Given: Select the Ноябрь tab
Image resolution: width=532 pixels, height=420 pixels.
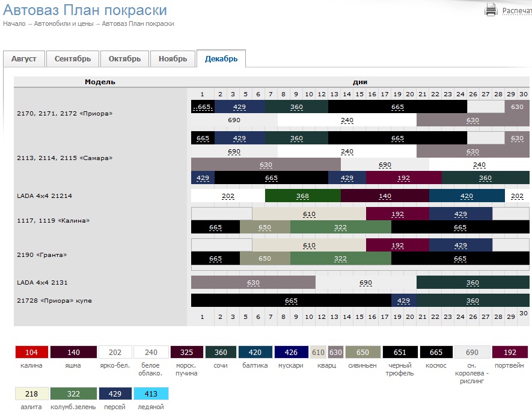Looking at the screenshot, I should (173, 59).
